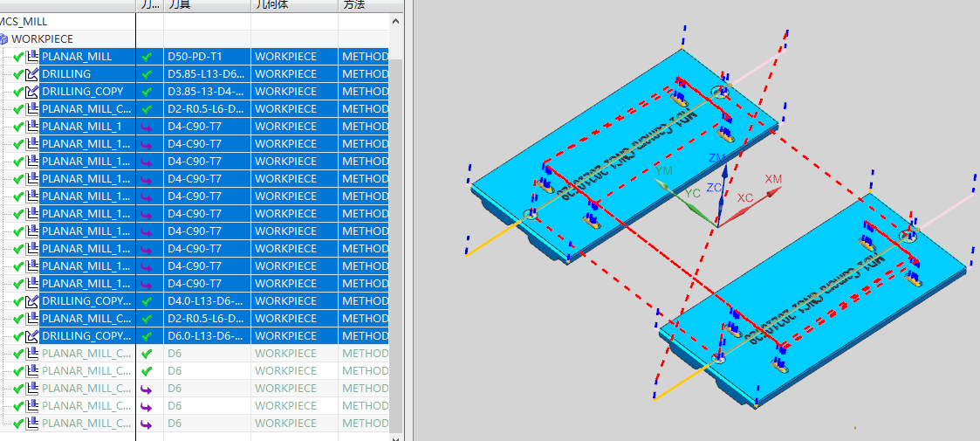Click purple regenerate arrow in PLANAR_MILL_1 row

click(147, 127)
